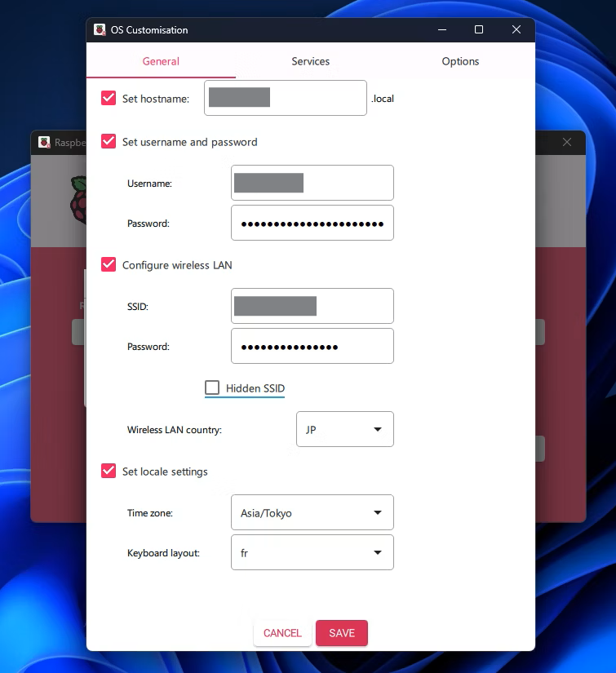Viewport: 616px width, 673px height.
Task: Open the Services tab
Action: pos(310,61)
